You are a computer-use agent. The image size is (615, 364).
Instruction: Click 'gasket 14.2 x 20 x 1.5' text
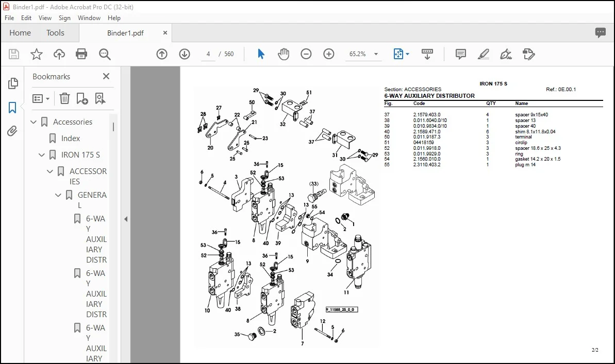click(538, 159)
